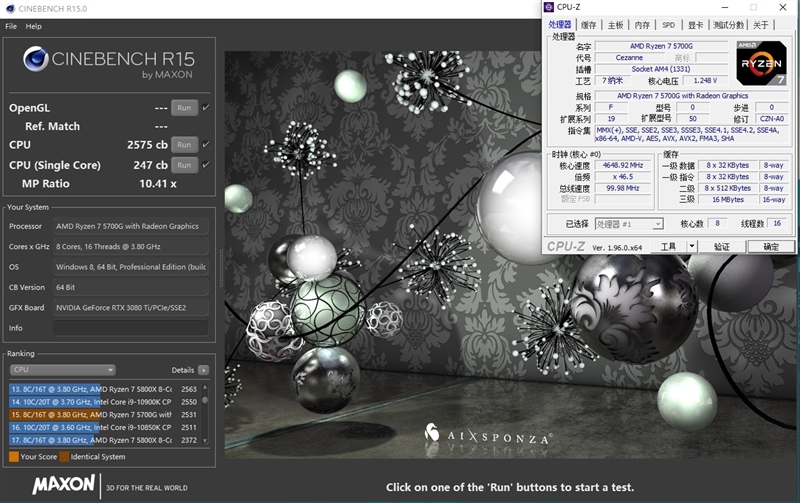This screenshot has height=503, width=800.
Task: Switch to the SPD tab in CPU-Z
Action: (x=668, y=25)
